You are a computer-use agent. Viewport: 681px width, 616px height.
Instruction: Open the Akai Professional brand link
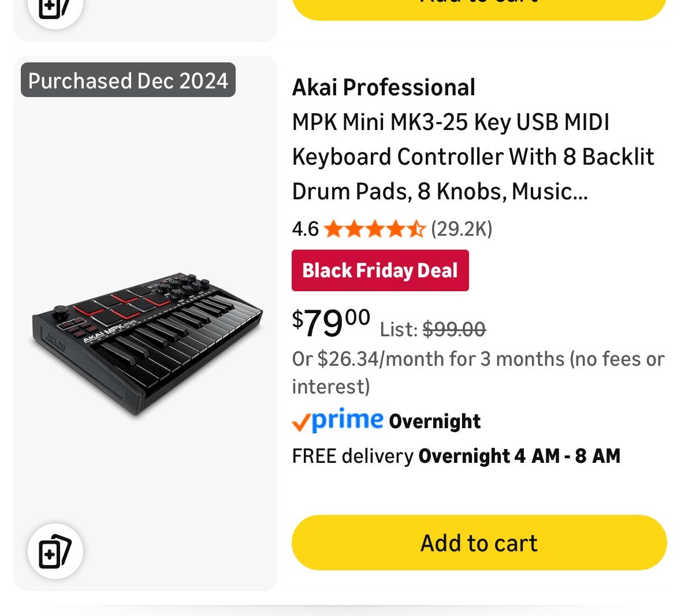pyautogui.click(x=383, y=87)
